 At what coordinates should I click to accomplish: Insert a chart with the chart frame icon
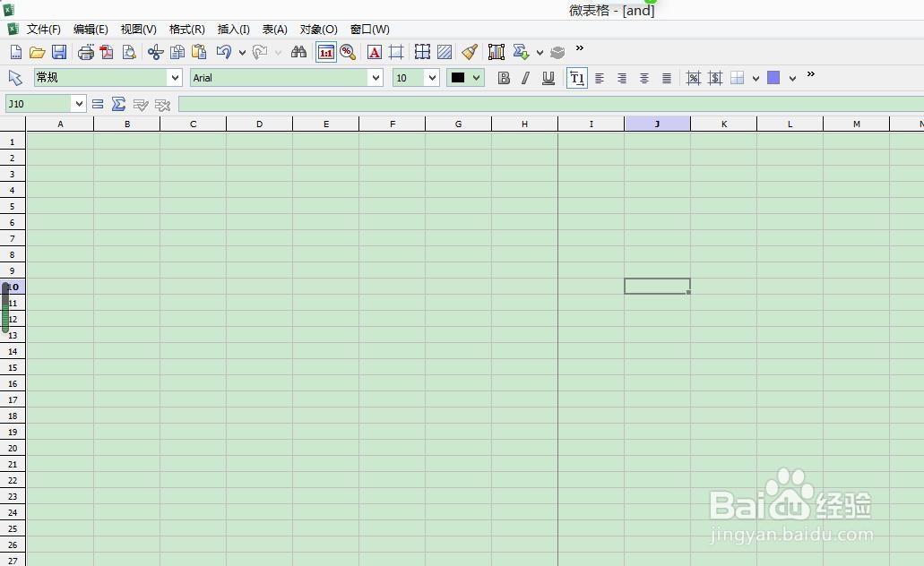click(497, 53)
